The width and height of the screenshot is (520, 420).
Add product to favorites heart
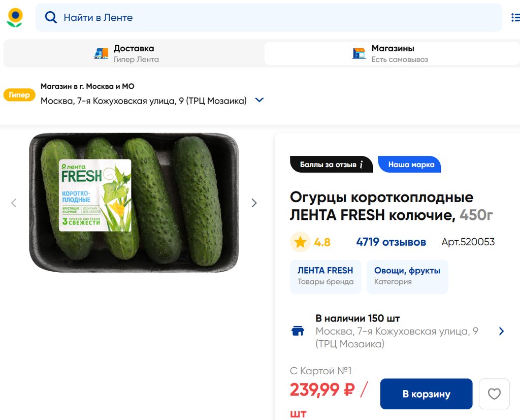494,394
